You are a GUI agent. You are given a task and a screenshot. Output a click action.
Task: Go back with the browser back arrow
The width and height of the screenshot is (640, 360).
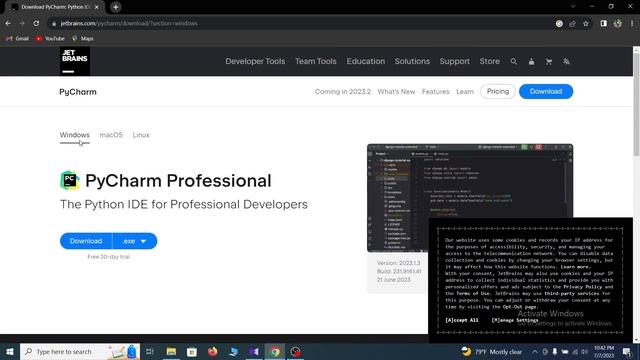(8, 23)
